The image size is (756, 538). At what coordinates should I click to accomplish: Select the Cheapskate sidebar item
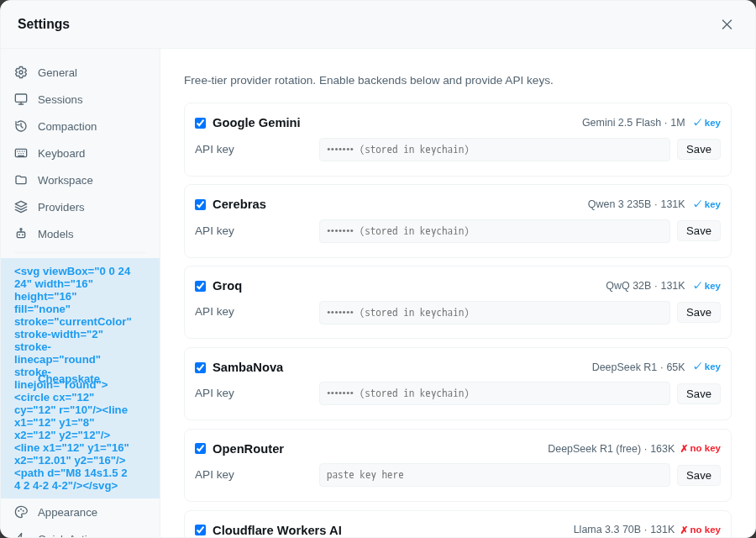(x=80, y=378)
